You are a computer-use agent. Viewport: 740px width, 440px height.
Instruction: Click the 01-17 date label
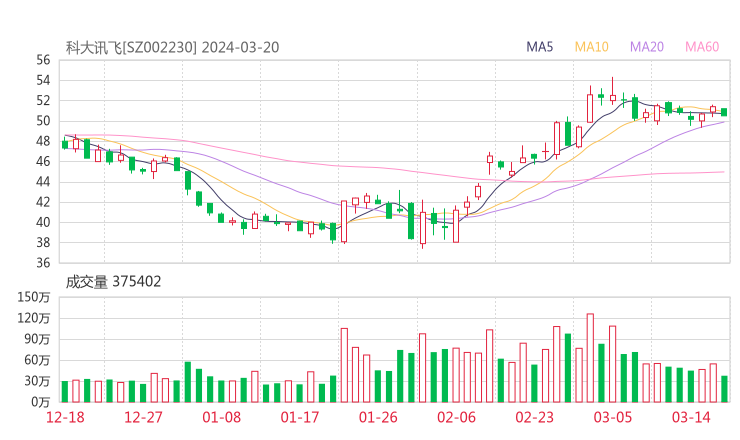(x=300, y=417)
